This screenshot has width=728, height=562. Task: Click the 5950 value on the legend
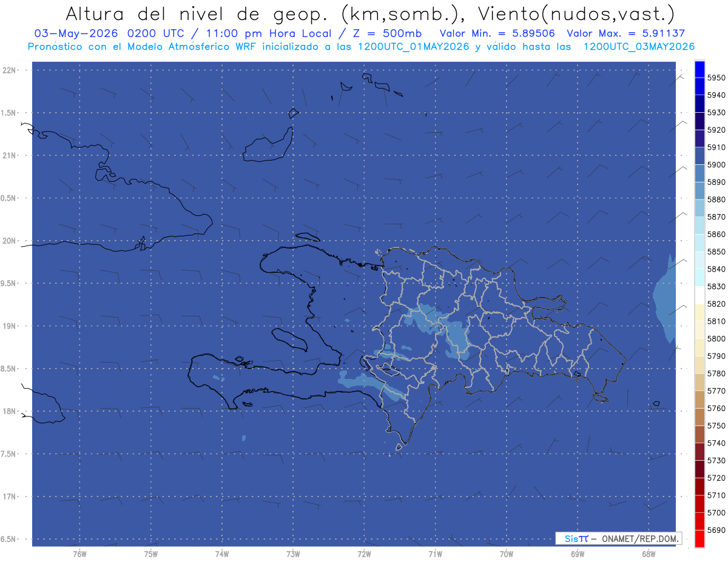716,78
